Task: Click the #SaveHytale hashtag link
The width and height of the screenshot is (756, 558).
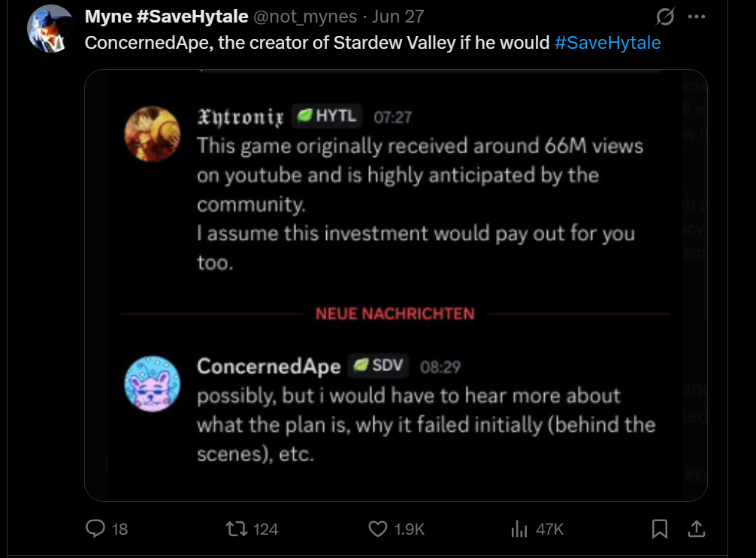Action: (x=607, y=43)
